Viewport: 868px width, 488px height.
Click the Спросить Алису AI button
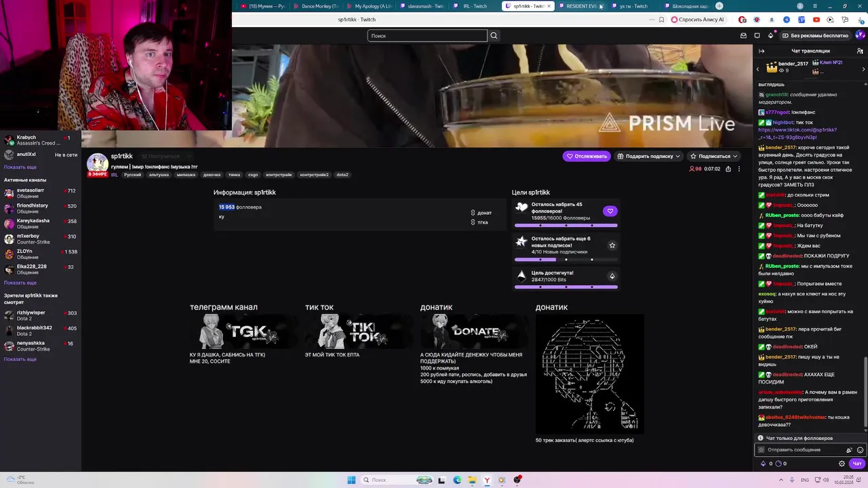698,20
